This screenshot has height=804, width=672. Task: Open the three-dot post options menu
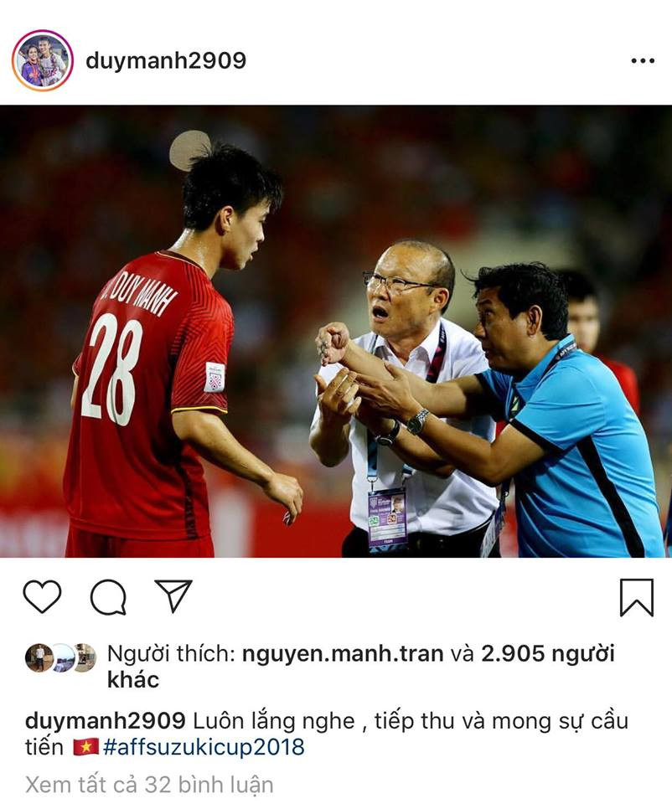click(643, 61)
